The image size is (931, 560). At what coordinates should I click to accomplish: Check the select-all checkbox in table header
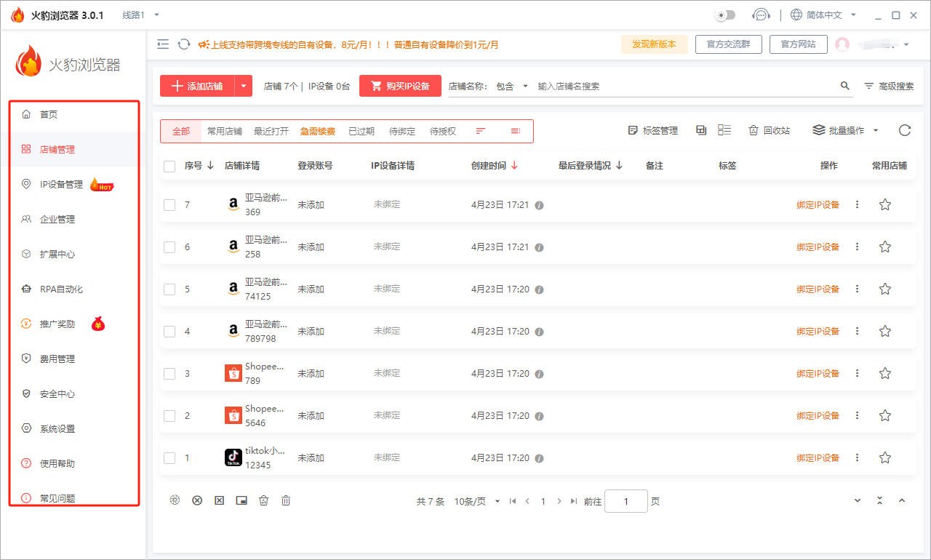[x=169, y=165]
